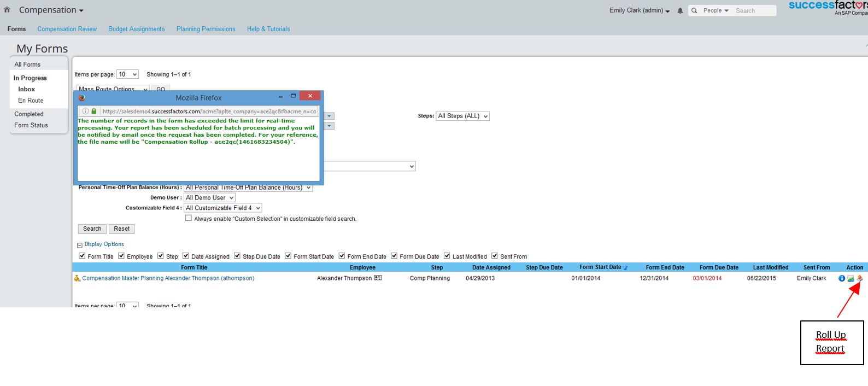Toggle the Form End Date checkbox
868x386 pixels.
tap(342, 256)
